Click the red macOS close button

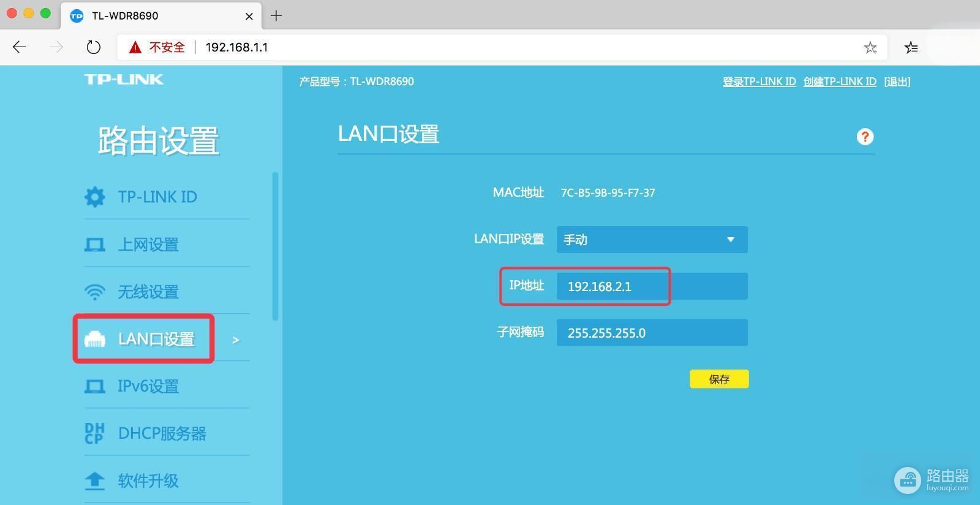click(12, 13)
